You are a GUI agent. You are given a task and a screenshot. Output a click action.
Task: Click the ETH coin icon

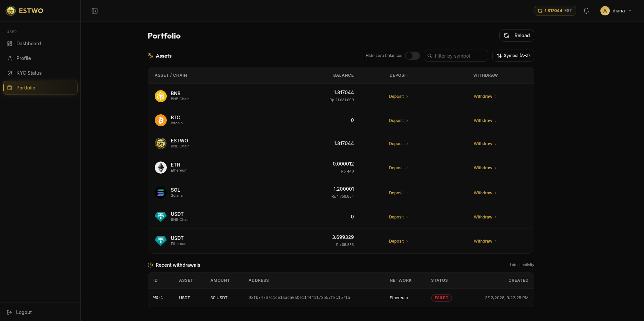point(161,168)
